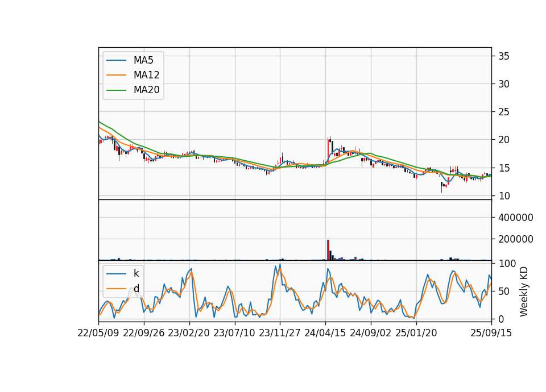Click the 23/02/20 date axis label
546x392 pixels.
pos(189,333)
